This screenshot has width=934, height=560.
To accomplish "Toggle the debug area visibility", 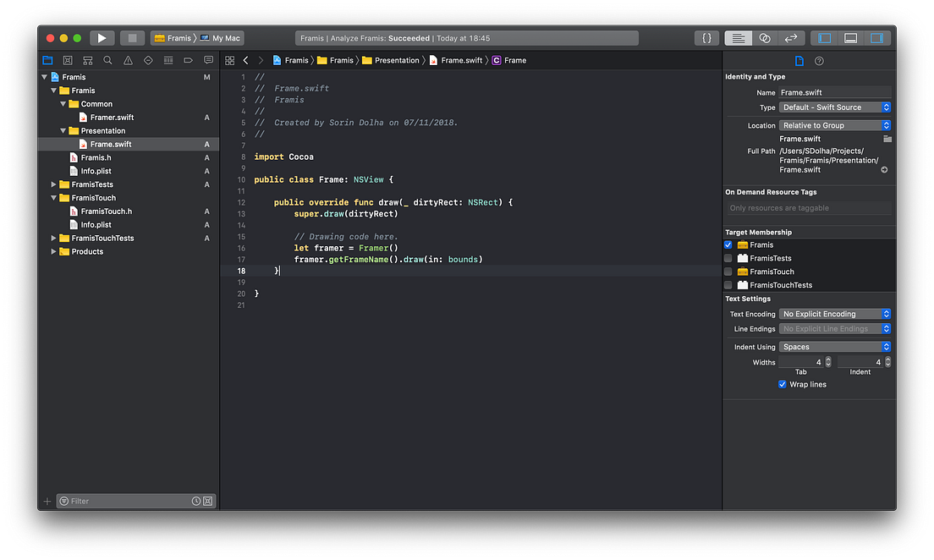I will [851, 37].
